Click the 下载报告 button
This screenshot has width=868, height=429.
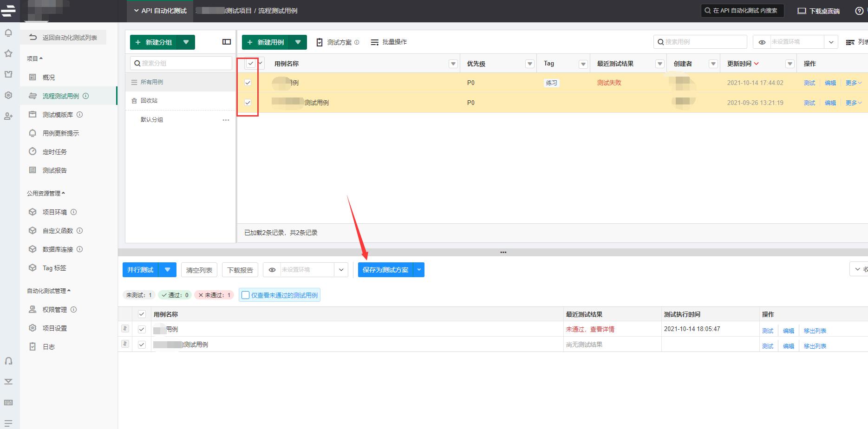click(240, 270)
